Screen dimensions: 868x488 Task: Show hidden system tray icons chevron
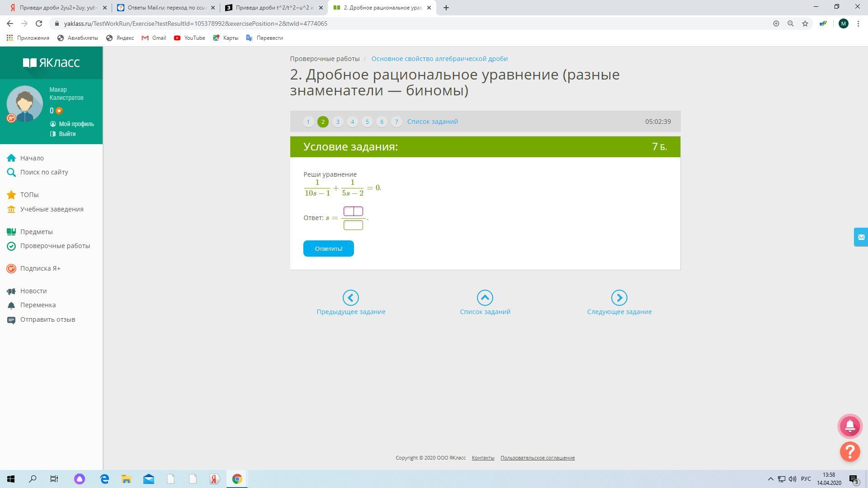tap(770, 479)
